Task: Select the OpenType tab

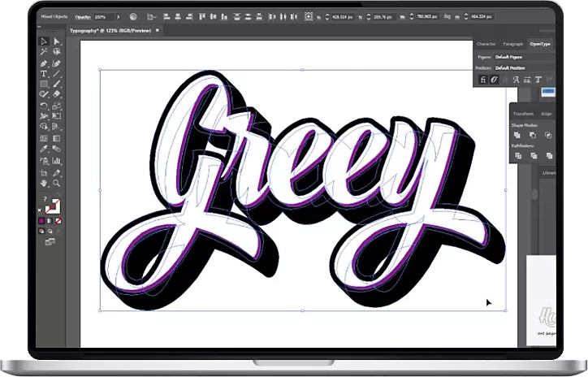Action: (x=540, y=44)
